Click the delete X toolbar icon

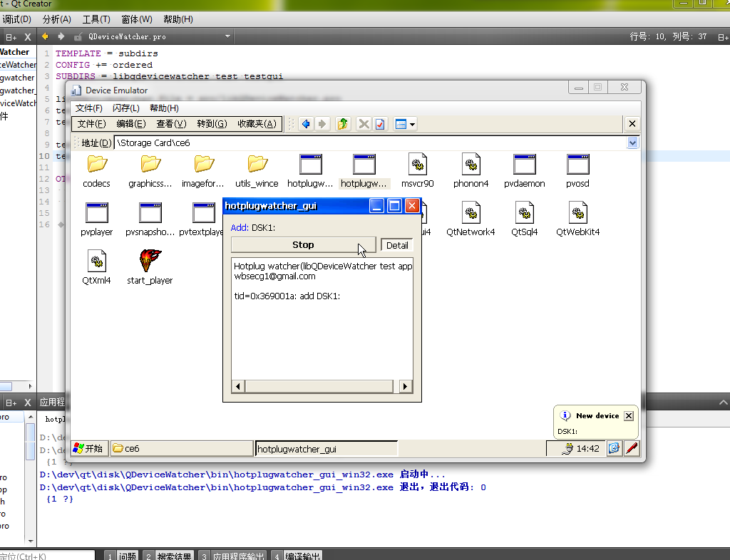pyautogui.click(x=364, y=124)
